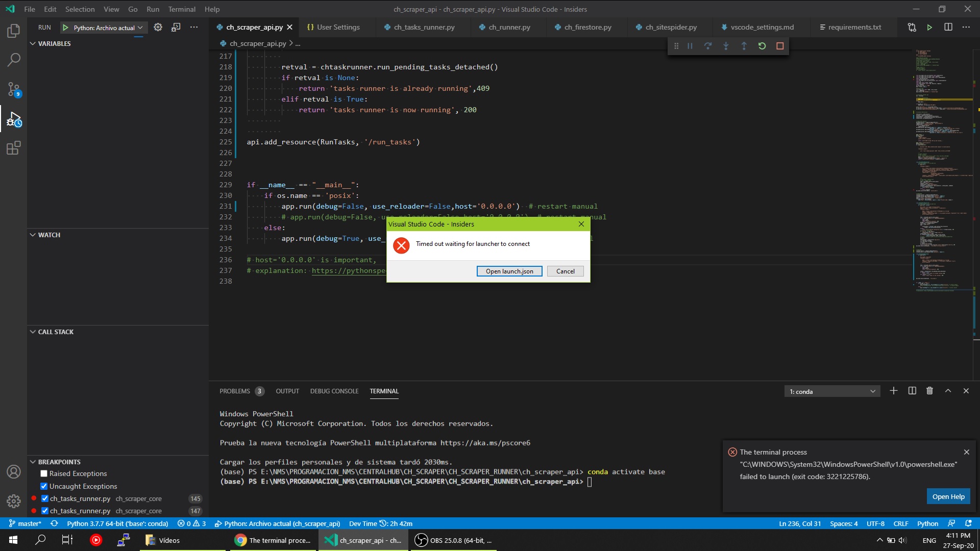
Task: Click the Open launch.json button
Action: click(509, 271)
